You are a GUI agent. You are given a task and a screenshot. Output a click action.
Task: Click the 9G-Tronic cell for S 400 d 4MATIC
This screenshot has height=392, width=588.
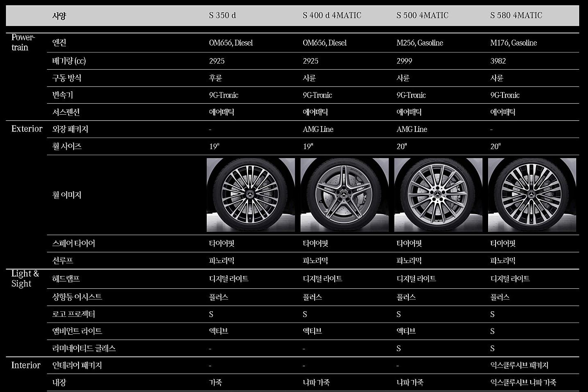(x=317, y=95)
